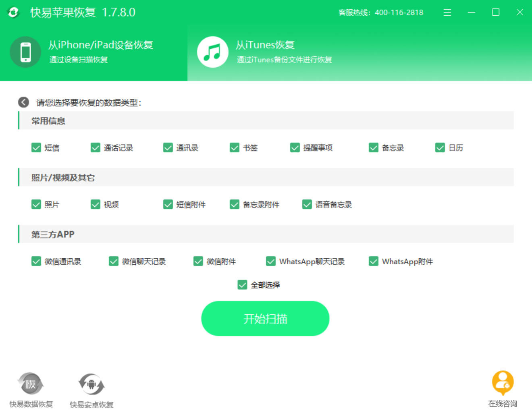532x411 pixels.
Task: Toggle the 日历 checkbox
Action: click(x=439, y=147)
